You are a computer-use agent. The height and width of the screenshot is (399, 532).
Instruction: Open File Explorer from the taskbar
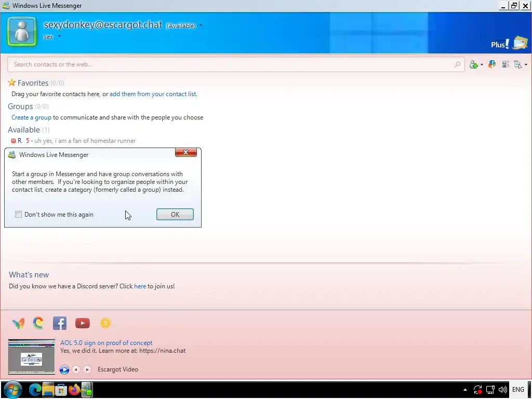tap(48, 390)
